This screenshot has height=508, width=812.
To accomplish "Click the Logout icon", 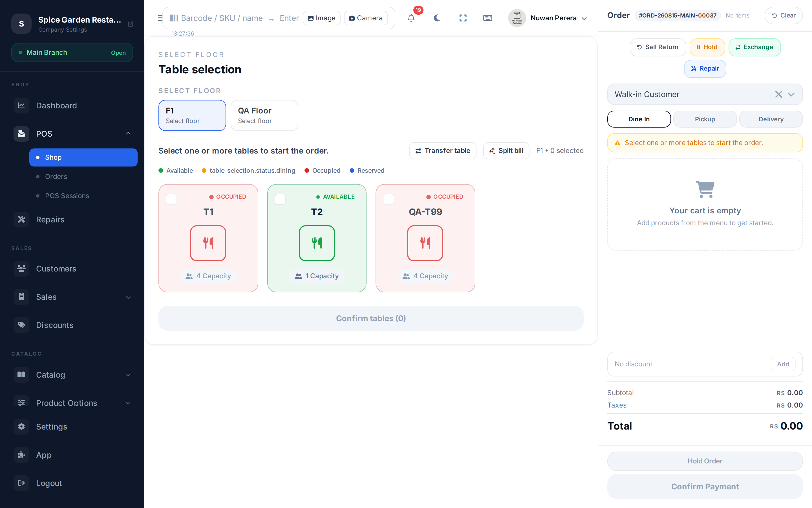I will 21,483.
